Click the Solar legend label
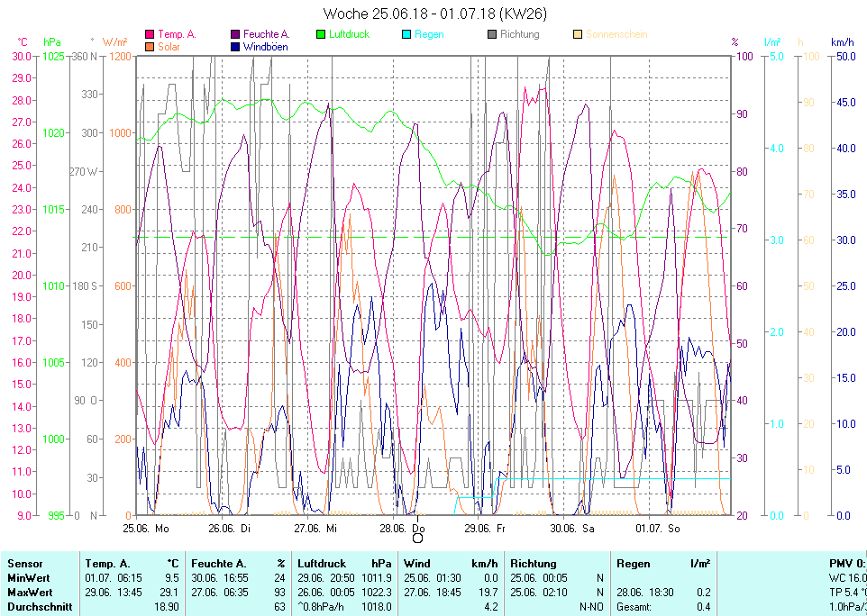This screenshot has height=616, width=867. pyautogui.click(x=169, y=47)
